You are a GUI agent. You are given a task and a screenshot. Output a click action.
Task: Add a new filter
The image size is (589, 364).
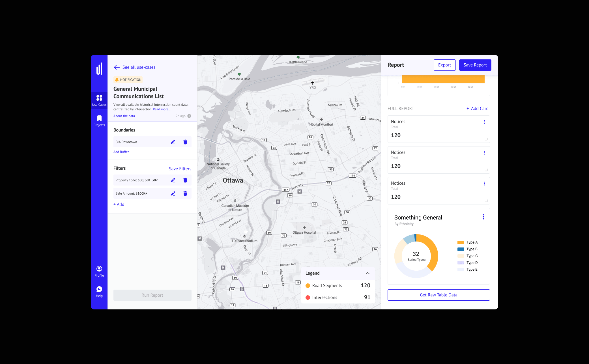119,204
